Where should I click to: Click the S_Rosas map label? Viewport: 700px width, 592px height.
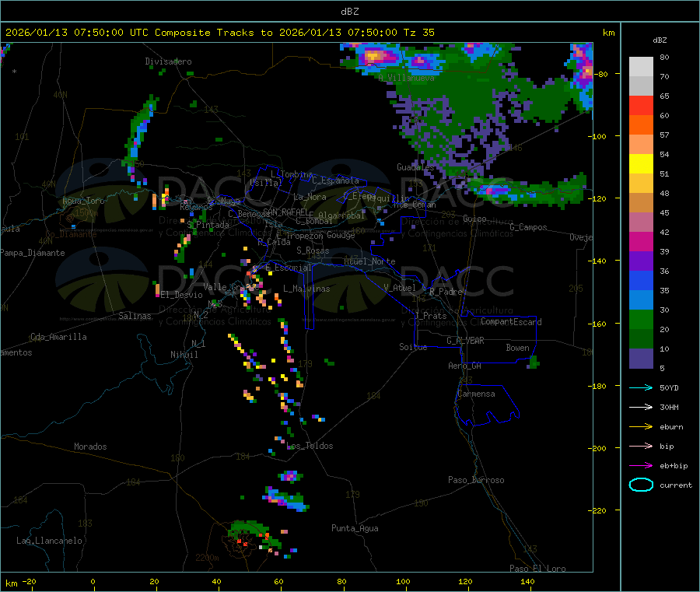click(313, 250)
